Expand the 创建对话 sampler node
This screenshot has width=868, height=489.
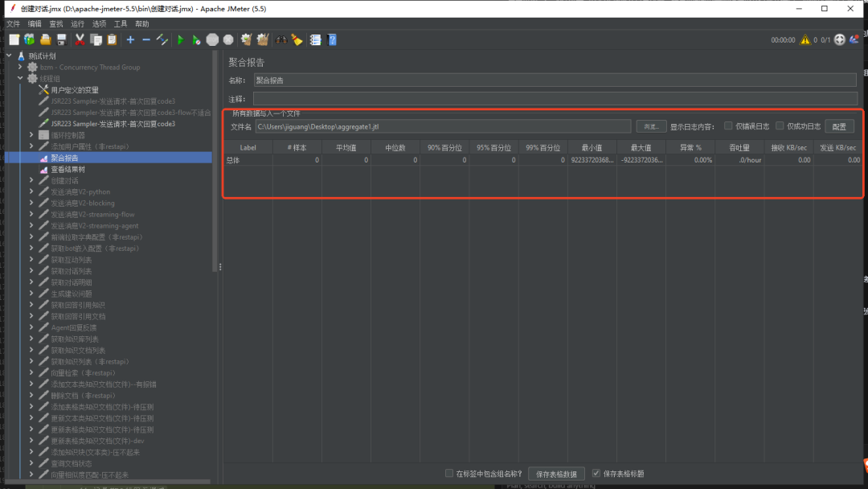(31, 180)
